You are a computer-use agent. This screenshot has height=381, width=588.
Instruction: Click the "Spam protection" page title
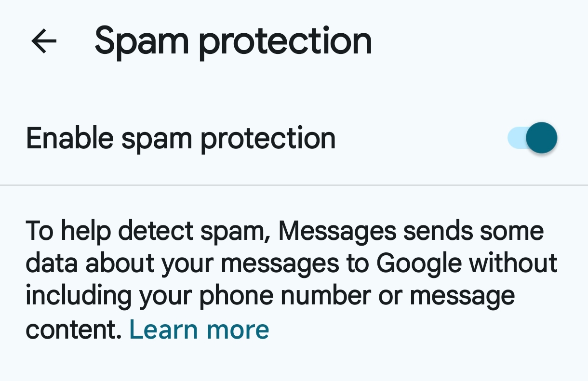click(233, 41)
